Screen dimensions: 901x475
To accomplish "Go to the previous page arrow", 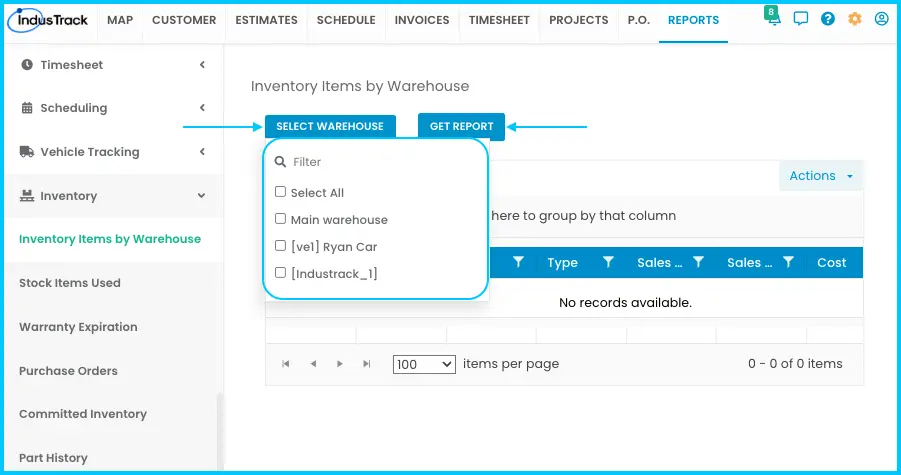I will click(x=313, y=364).
